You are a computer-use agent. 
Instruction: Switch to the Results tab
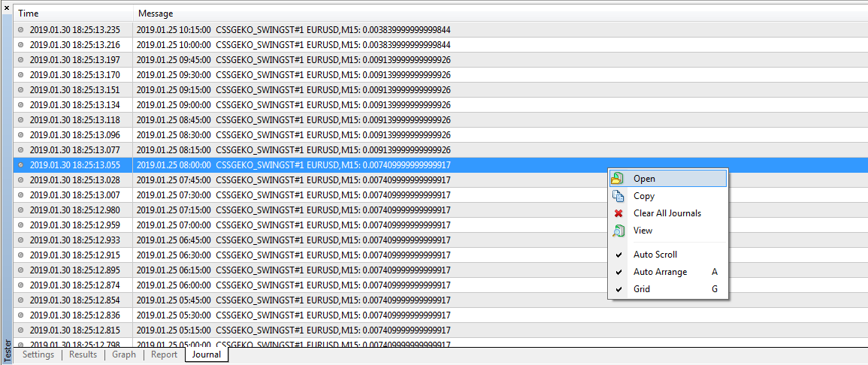tap(83, 354)
